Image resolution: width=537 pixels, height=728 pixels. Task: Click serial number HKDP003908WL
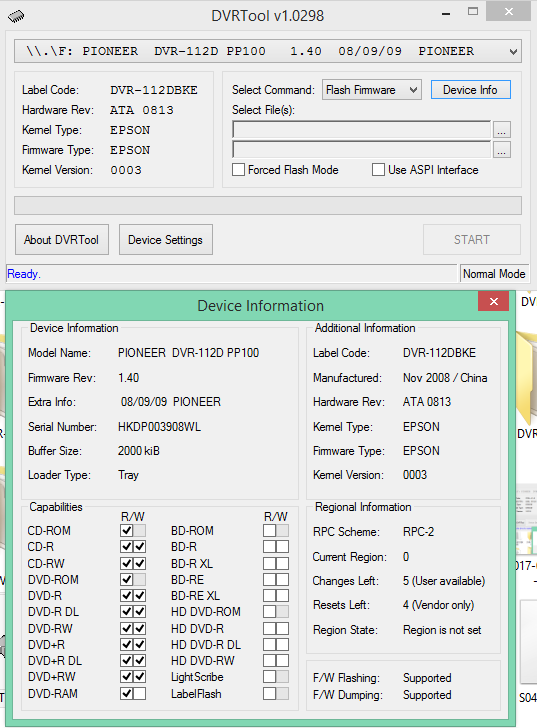160,427
